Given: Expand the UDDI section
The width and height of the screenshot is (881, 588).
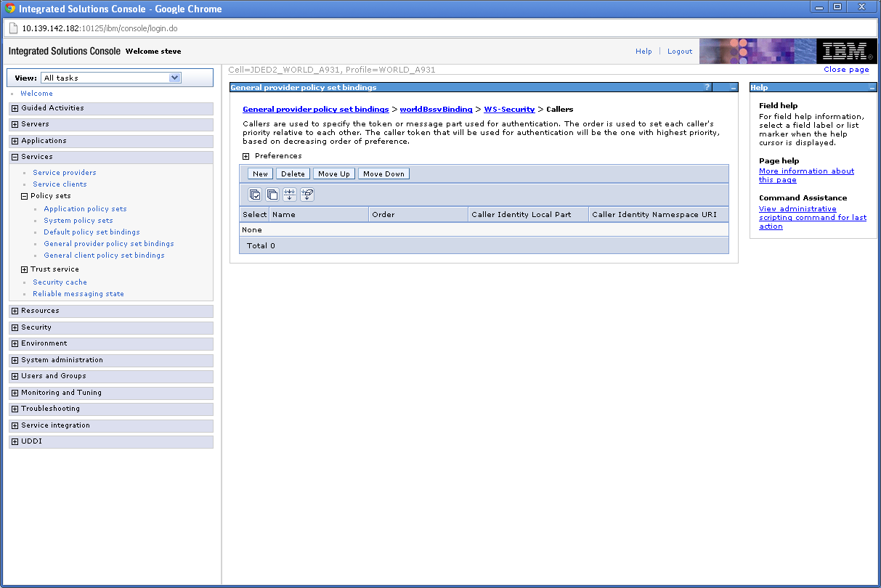Looking at the screenshot, I should pyautogui.click(x=15, y=441).
